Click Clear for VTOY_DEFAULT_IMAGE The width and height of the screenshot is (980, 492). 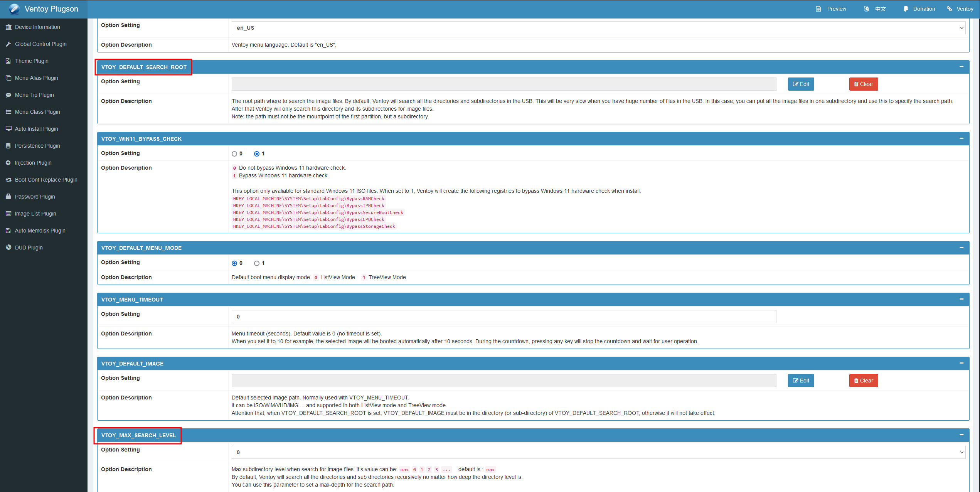(x=863, y=381)
